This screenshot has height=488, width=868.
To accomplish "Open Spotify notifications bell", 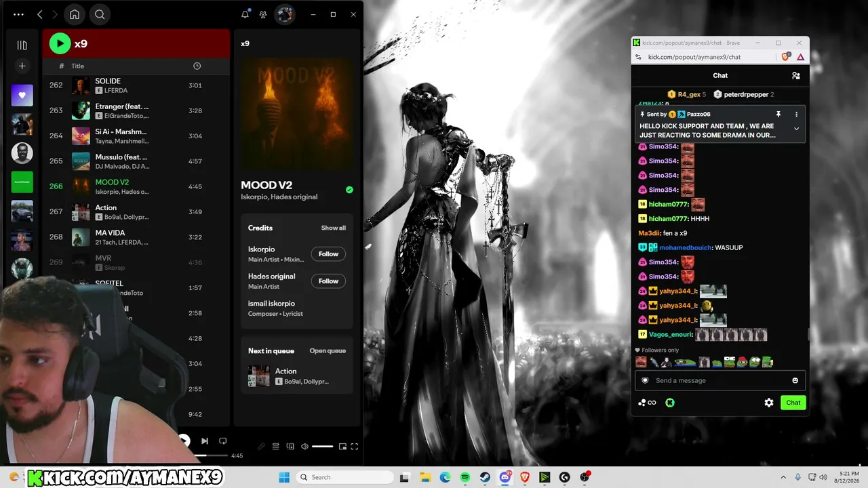I will coord(245,14).
